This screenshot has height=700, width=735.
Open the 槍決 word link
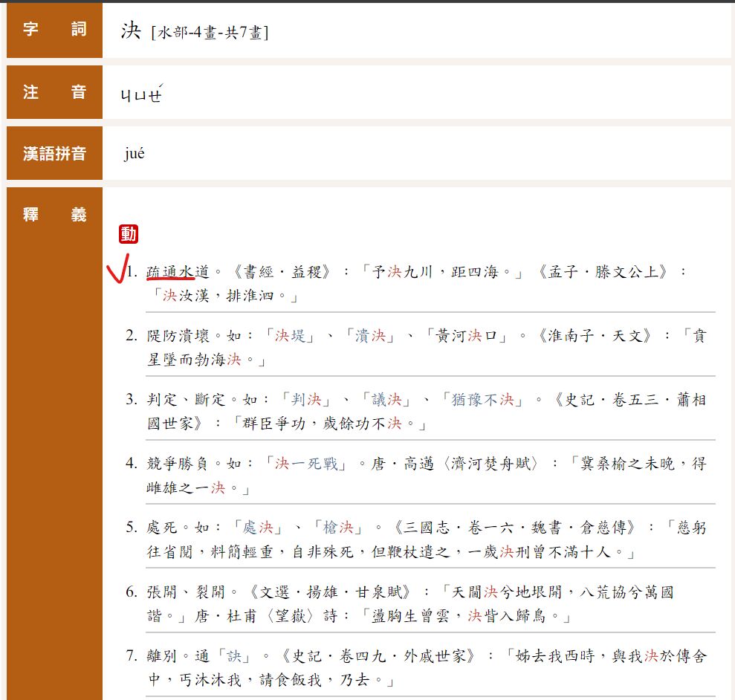point(339,528)
